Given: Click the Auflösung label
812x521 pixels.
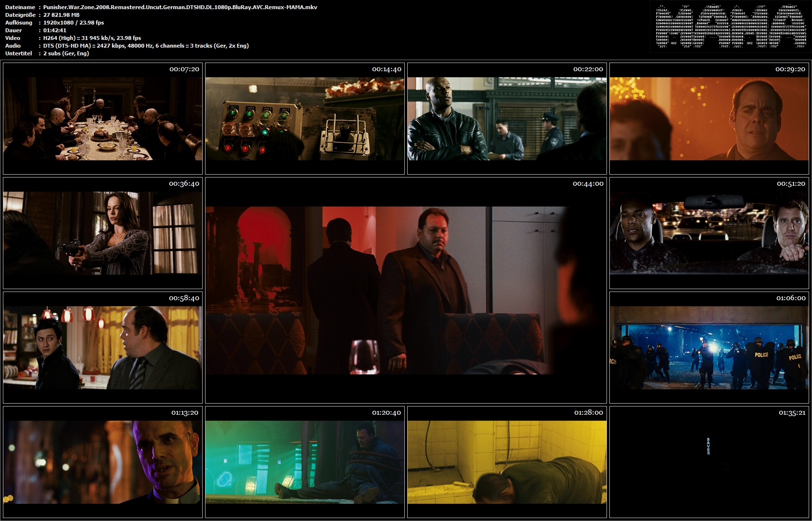Looking at the screenshot, I should tap(19, 23).
